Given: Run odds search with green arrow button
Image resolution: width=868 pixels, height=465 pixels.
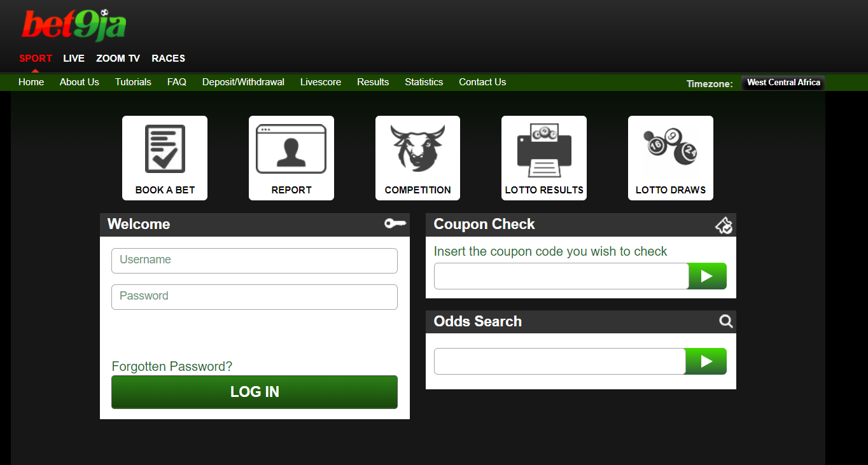Looking at the screenshot, I should [706, 361].
